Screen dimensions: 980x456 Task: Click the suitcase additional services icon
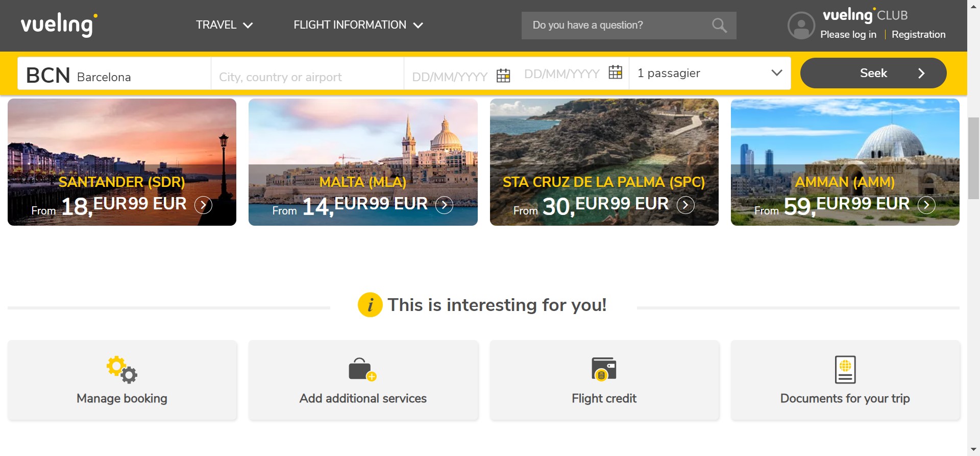point(362,369)
